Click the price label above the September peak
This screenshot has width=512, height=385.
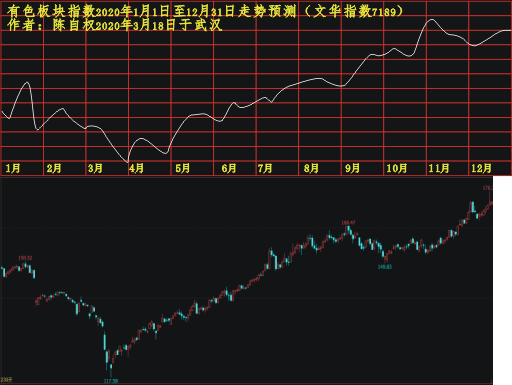[x=348, y=223]
